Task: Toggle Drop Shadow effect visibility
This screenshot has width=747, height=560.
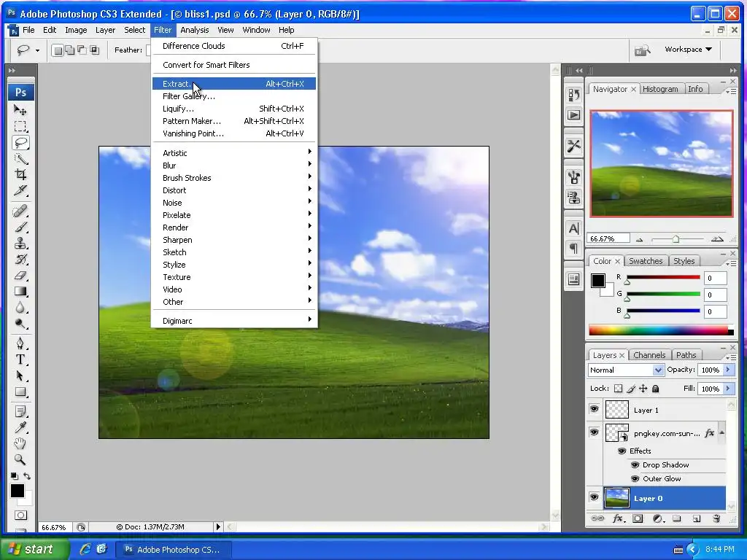Action: pos(635,464)
